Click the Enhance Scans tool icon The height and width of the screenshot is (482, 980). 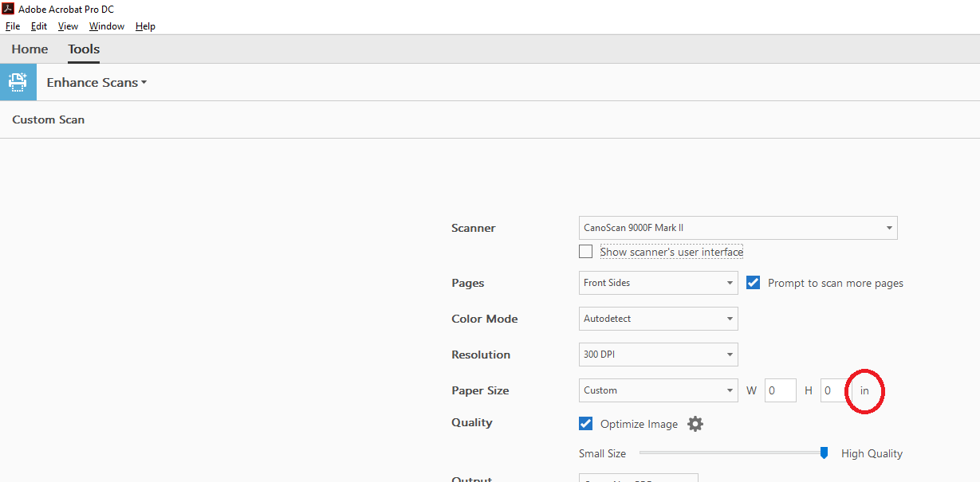pos(18,82)
